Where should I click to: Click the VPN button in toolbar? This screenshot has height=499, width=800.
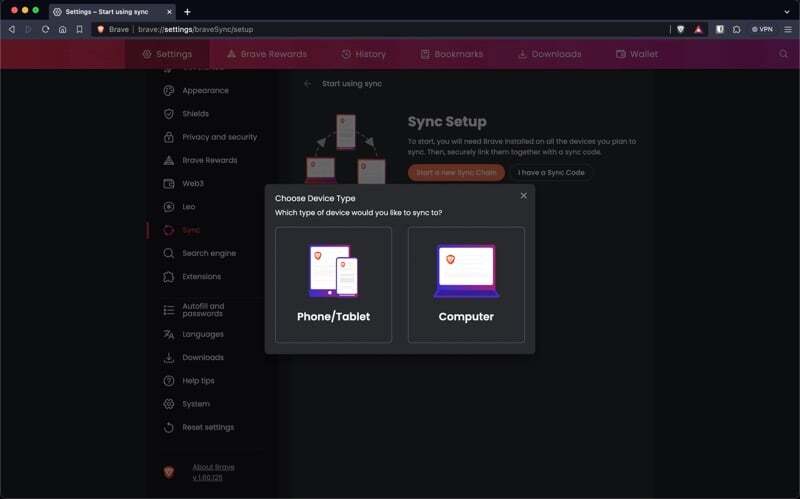coord(762,30)
